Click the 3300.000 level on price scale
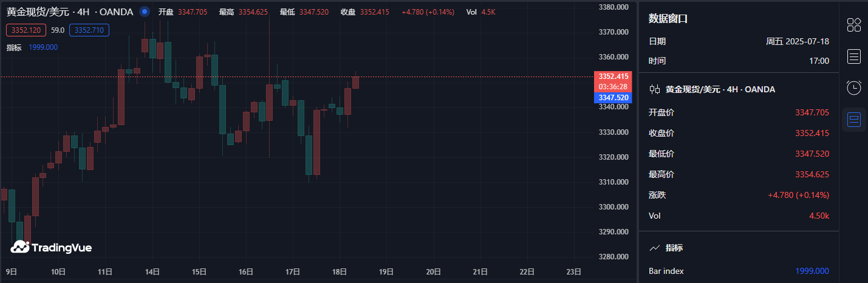 tap(614, 207)
